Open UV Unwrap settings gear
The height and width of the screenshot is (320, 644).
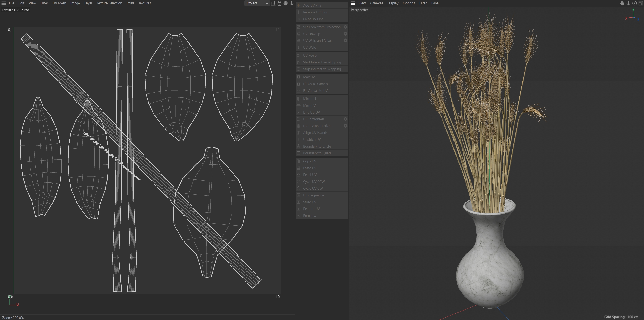tap(345, 34)
